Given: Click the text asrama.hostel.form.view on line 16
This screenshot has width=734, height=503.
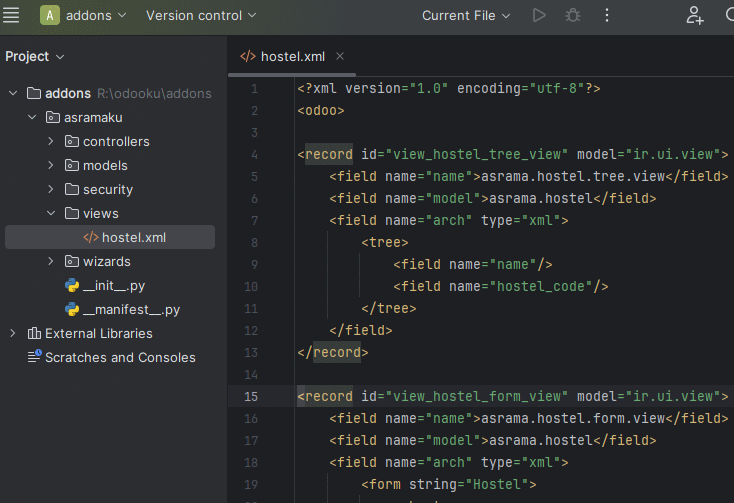Looking at the screenshot, I should (573, 418).
